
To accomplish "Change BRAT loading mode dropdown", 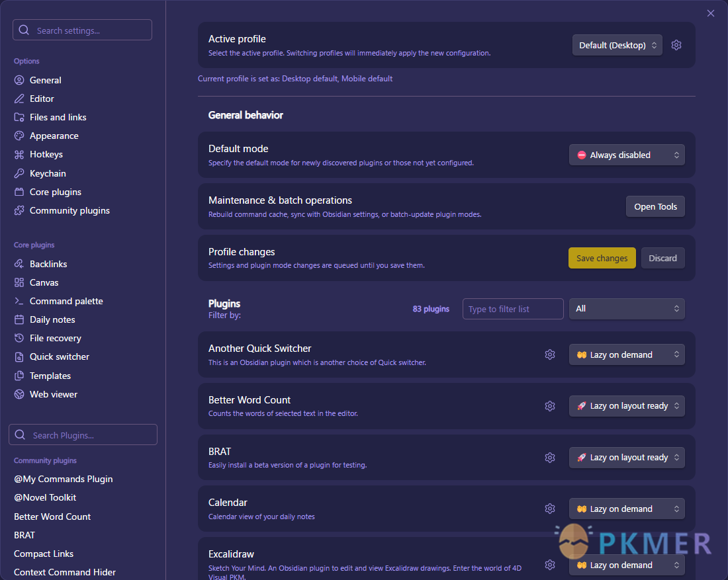I will tap(627, 458).
